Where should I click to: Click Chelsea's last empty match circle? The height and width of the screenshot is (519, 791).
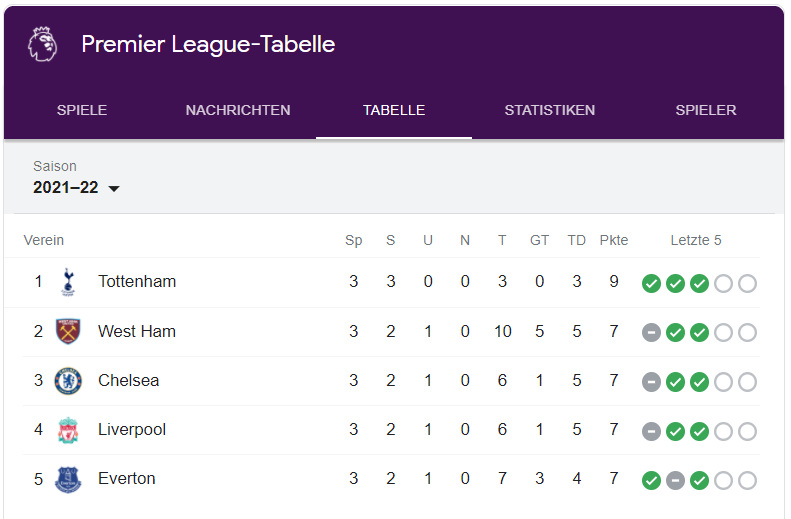[x=747, y=382]
